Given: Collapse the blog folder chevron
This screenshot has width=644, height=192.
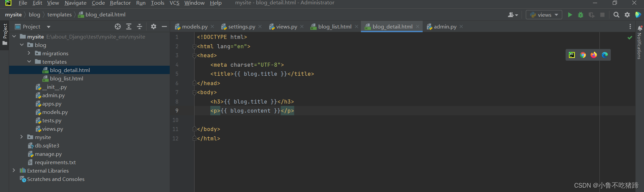Looking at the screenshot, I should [x=21, y=45].
